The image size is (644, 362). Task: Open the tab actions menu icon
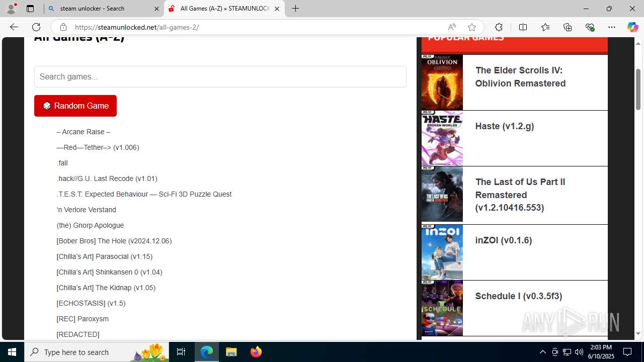30,9
